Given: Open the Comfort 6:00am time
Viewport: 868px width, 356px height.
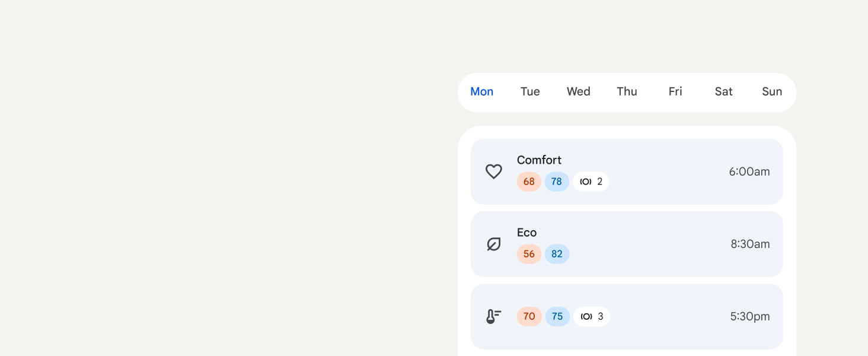Looking at the screenshot, I should pos(749,172).
